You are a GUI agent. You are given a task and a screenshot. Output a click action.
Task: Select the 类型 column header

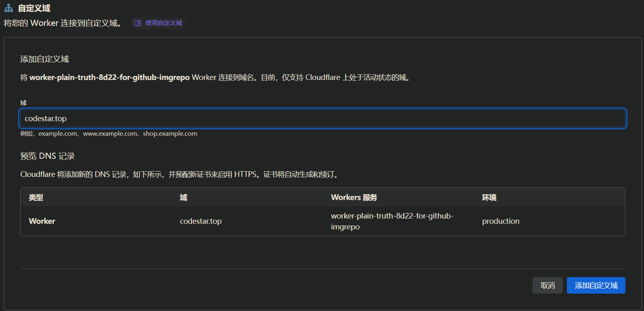[x=36, y=198]
